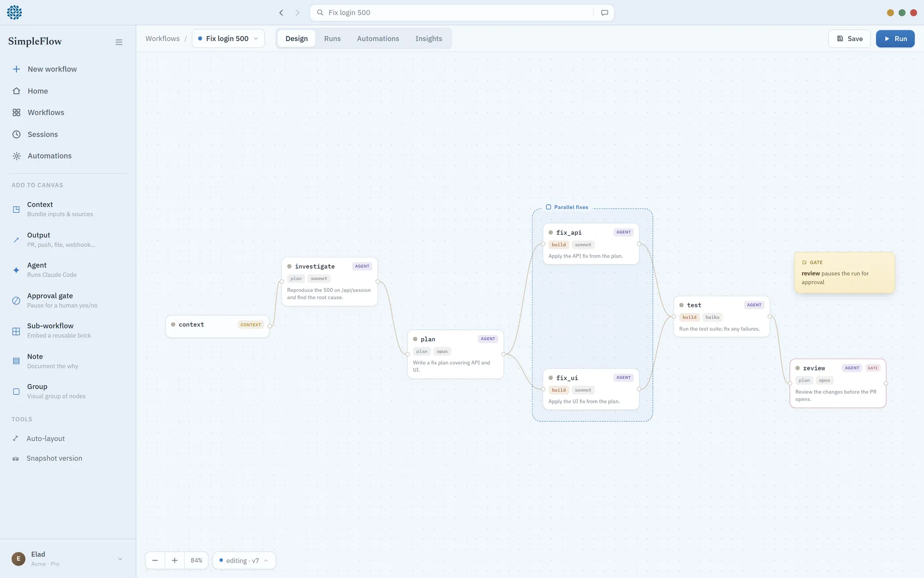Click the sonnet tag on investigate node

(319, 278)
